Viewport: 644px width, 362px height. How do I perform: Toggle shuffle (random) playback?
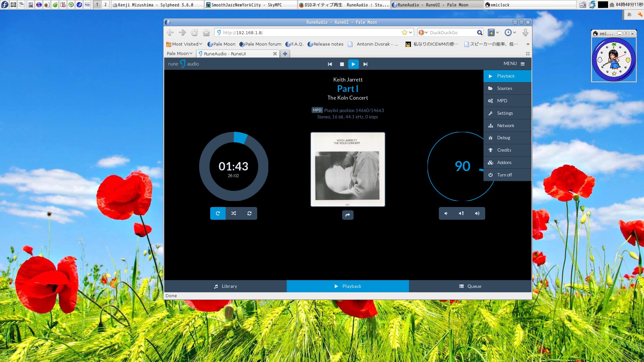pos(234,213)
